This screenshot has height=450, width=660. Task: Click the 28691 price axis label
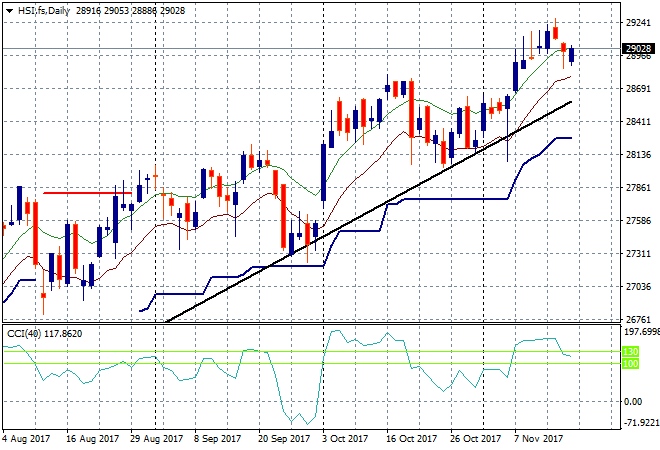(x=638, y=89)
